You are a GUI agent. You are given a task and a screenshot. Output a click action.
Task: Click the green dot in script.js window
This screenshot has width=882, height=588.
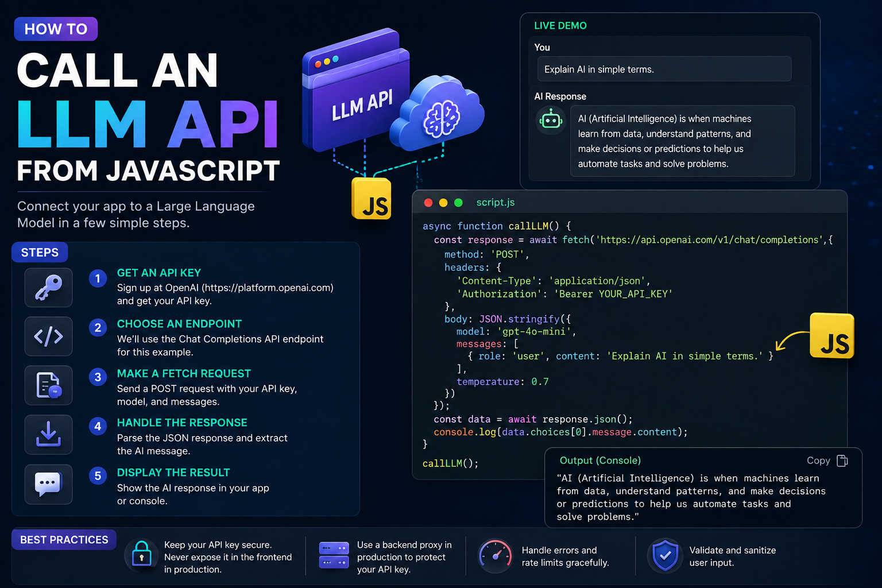pos(458,203)
